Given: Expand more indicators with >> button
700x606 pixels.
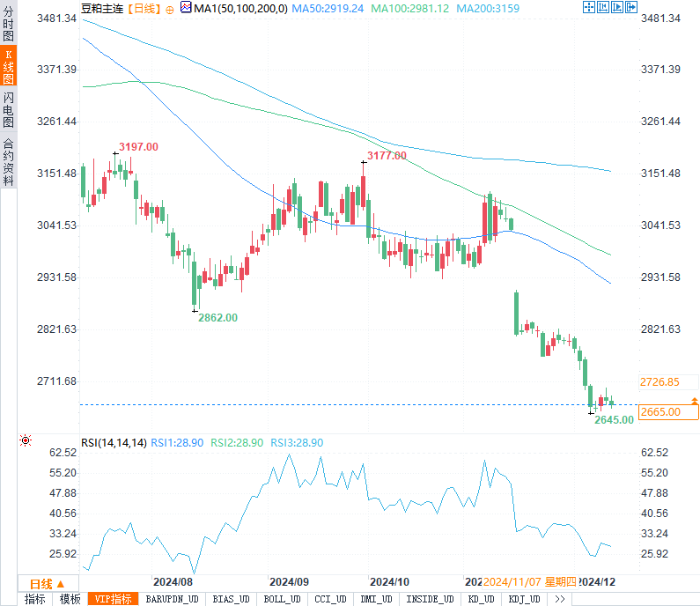Looking at the screenshot, I should pos(560,599).
